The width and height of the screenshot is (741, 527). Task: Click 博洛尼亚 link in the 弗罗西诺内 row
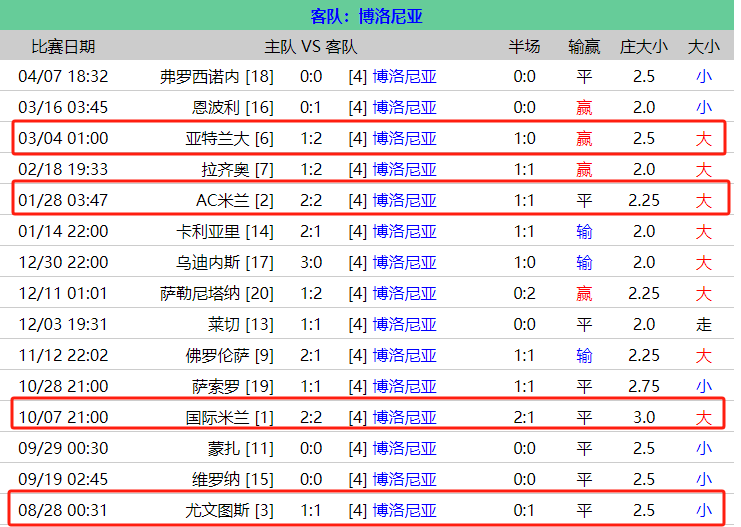click(405, 76)
